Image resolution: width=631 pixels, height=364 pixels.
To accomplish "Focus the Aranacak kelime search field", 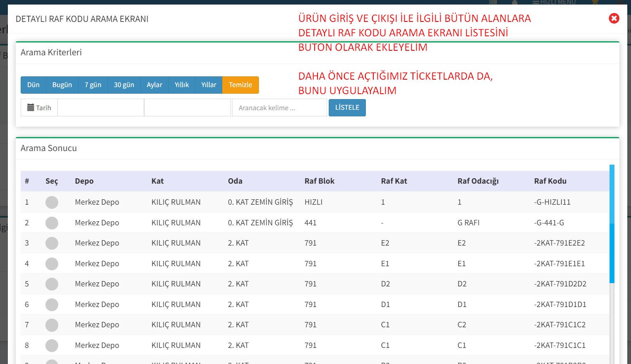I will pyautogui.click(x=279, y=108).
